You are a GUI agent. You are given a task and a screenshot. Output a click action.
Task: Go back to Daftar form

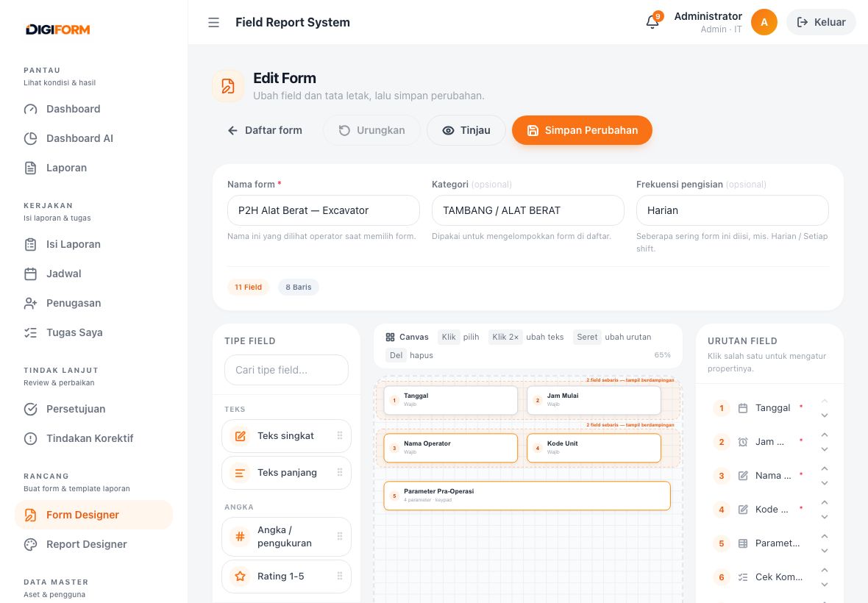[x=265, y=130]
